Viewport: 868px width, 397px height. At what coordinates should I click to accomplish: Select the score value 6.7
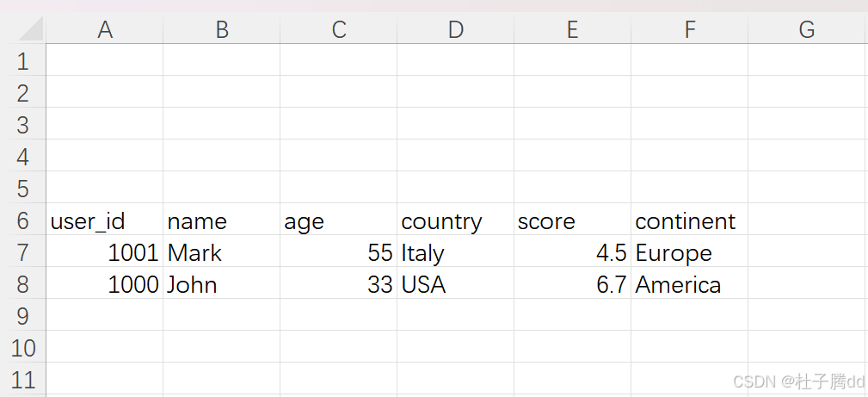pos(572,284)
